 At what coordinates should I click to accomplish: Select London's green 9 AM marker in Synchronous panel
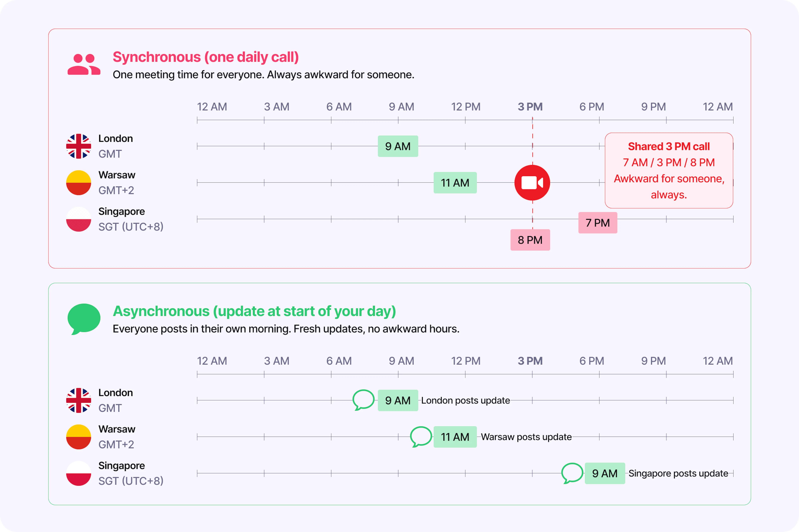point(398,146)
